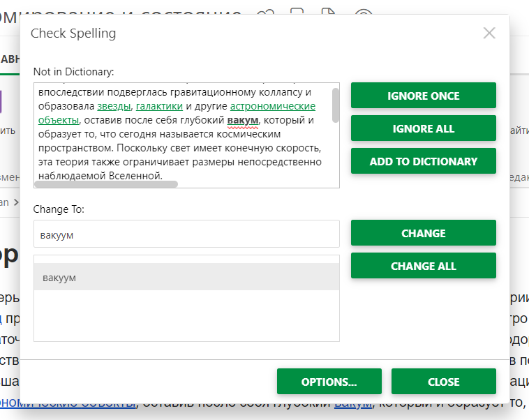Open spelling Options

click(x=329, y=382)
